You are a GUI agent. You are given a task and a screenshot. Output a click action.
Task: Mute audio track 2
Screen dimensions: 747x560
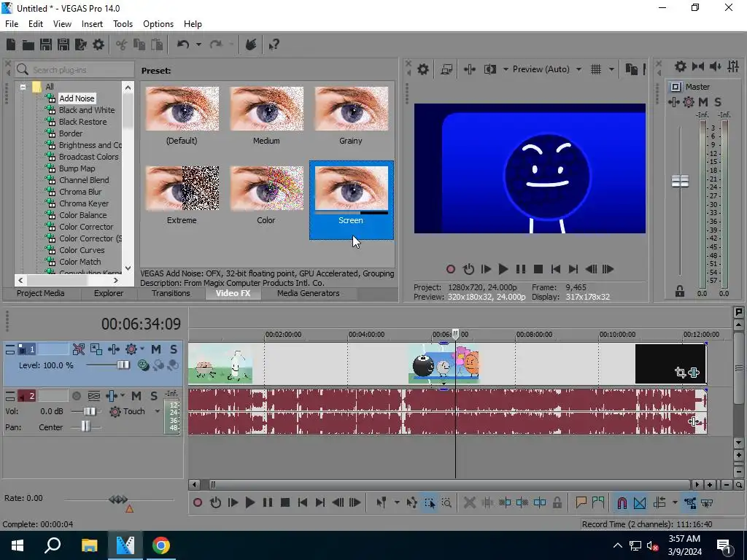pos(136,396)
